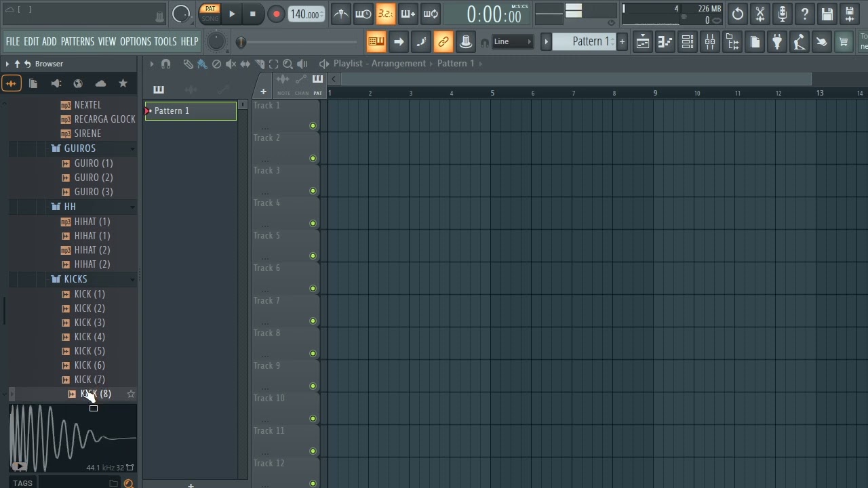
Task: Open Browser options arrow next to Browser
Action: 7,64
